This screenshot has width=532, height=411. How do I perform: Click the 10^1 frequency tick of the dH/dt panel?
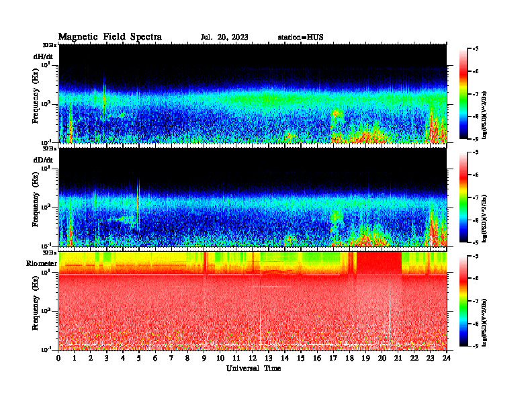[x=45, y=64]
